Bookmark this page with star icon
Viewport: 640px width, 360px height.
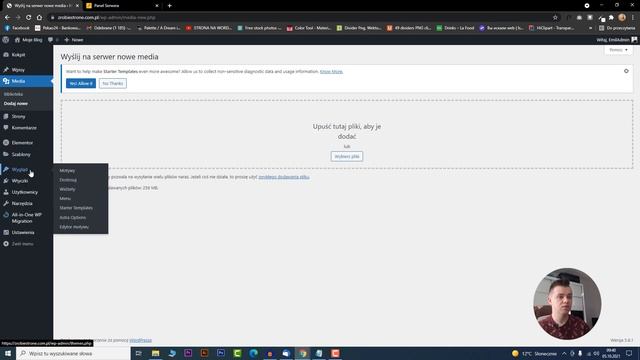pyautogui.click(x=555, y=18)
